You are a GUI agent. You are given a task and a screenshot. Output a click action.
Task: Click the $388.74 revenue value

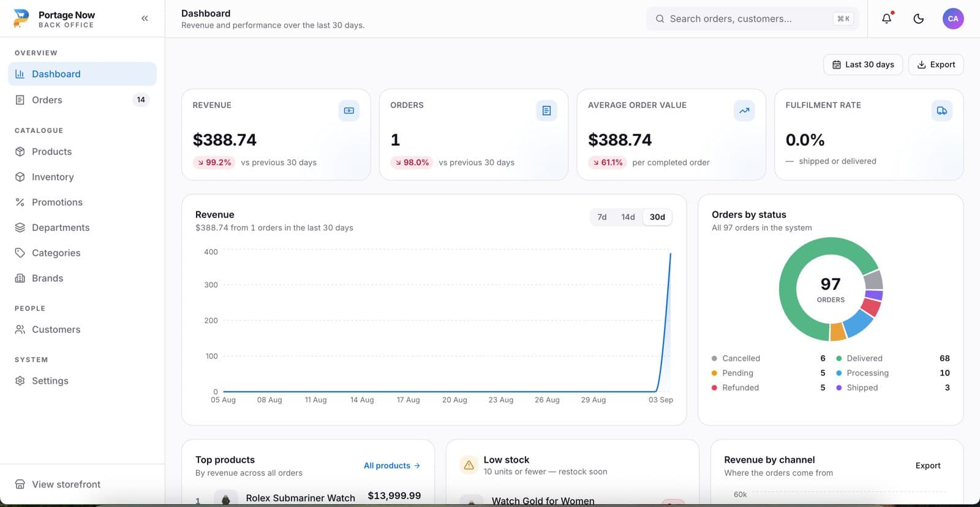pyautogui.click(x=225, y=140)
